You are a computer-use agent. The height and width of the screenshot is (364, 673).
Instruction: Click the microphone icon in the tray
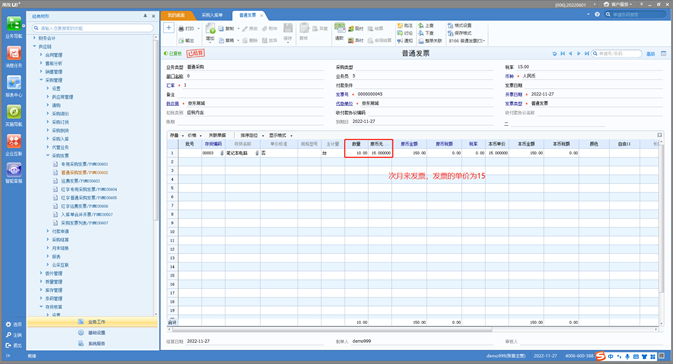(x=627, y=357)
